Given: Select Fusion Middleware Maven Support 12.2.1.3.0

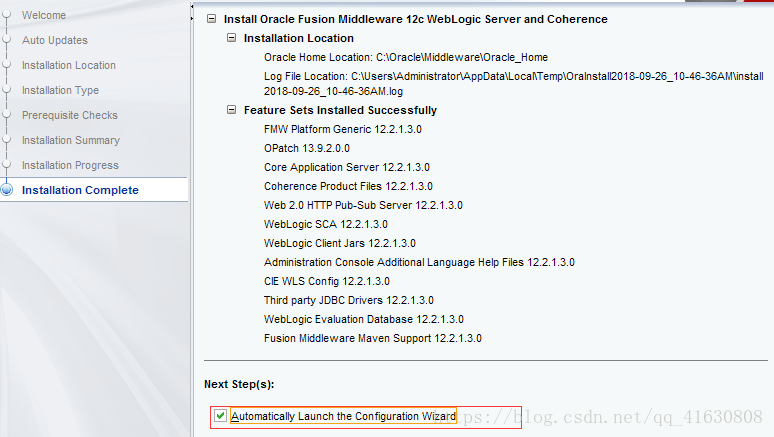Looking at the screenshot, I should point(373,338).
